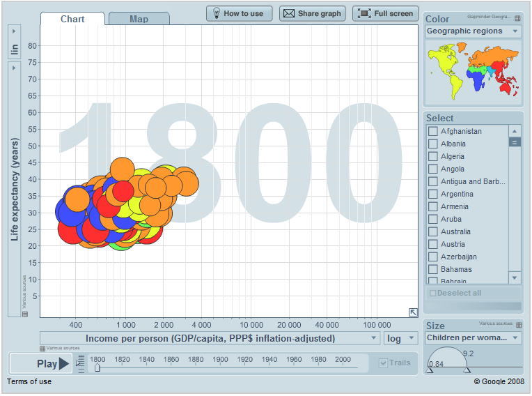Click the x-axis data source grid icon
Viewport: 532px width, 396px height.
coord(42,348)
